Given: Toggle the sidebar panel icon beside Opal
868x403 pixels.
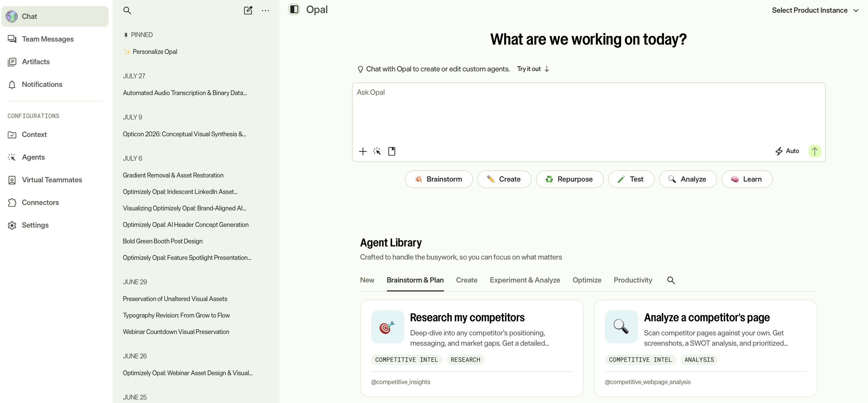Looking at the screenshot, I should point(294,9).
